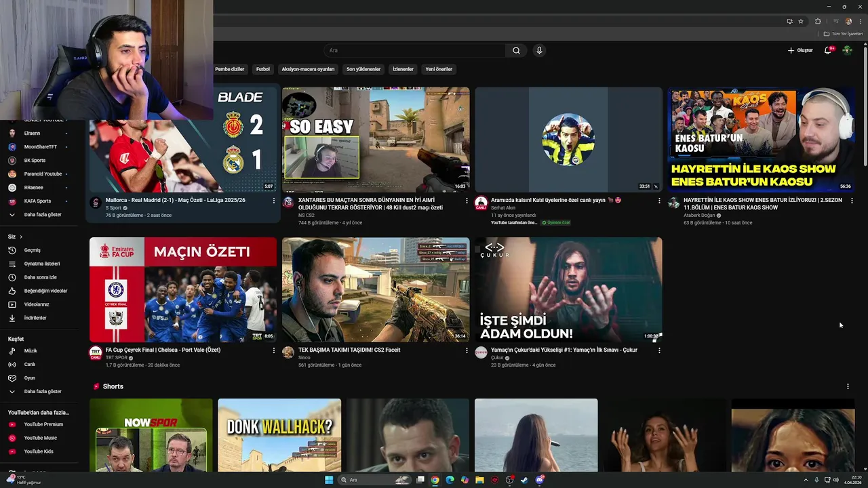Open TEK BAŞIMA TAKIMI TAŞIDIM title link
868x488 pixels.
pyautogui.click(x=349, y=350)
